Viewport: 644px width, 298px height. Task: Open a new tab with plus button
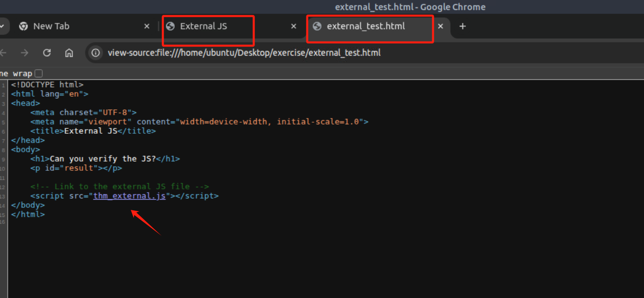coord(463,26)
